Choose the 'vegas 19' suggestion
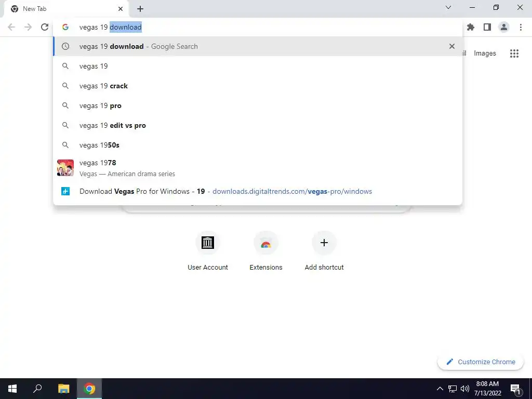532x399 pixels. click(258, 66)
